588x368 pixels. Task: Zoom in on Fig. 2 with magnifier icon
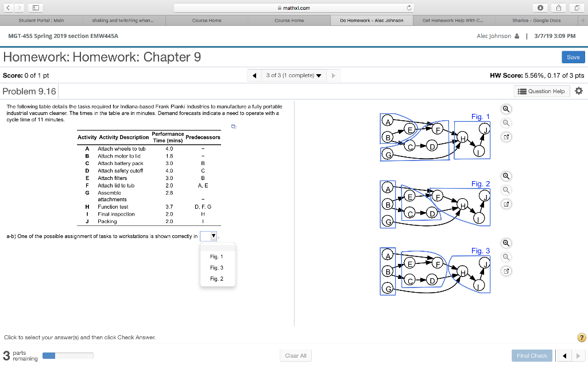(505, 176)
